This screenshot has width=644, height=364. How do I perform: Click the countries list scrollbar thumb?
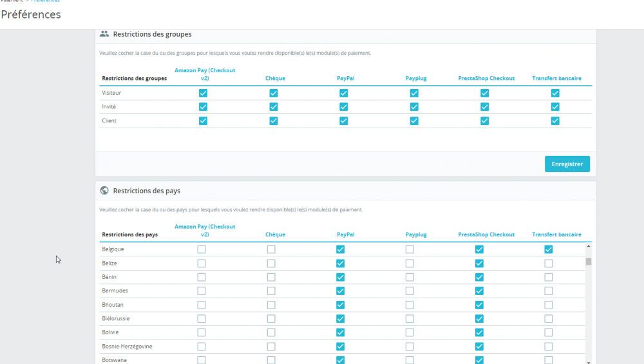(589, 262)
